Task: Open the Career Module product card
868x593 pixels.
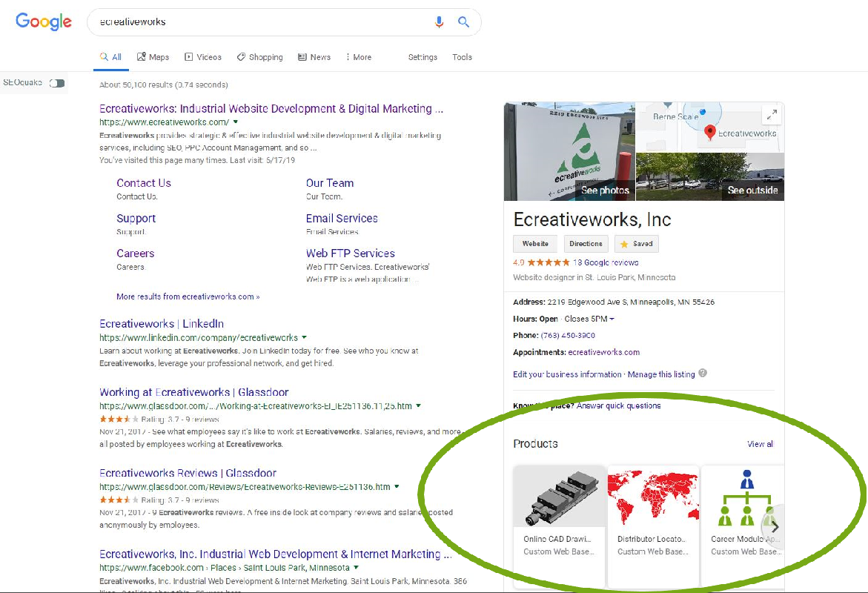Action: [743, 526]
